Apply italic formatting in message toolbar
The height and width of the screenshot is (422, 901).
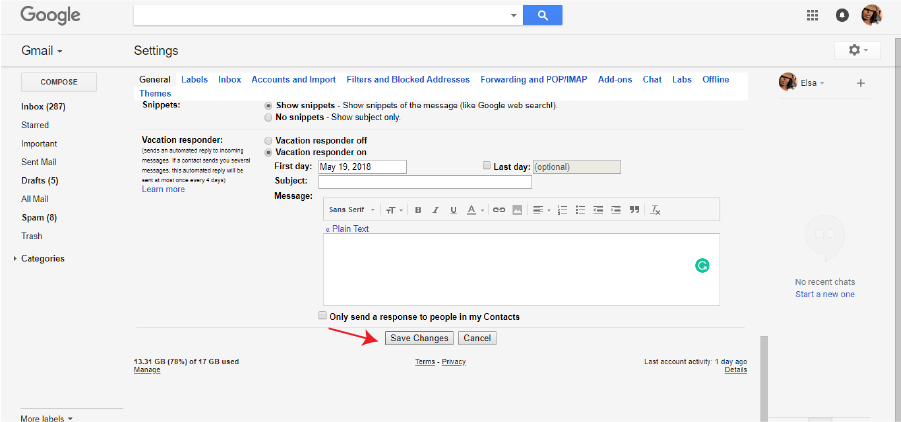436,210
